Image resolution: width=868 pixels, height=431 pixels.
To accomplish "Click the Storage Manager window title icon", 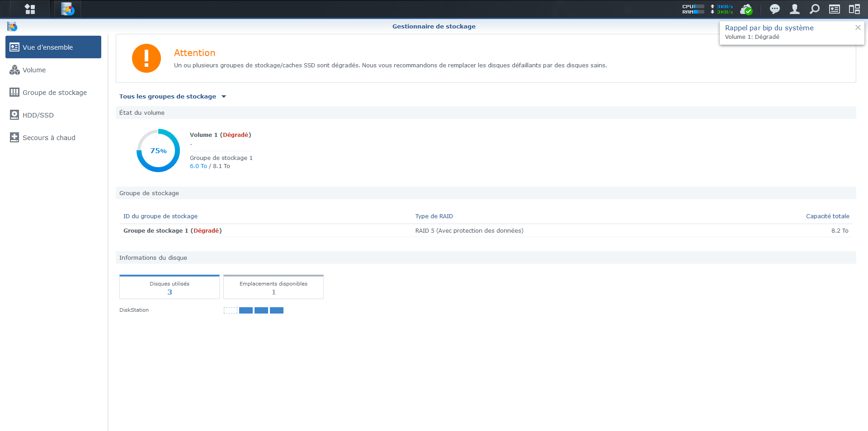I will coord(12,27).
